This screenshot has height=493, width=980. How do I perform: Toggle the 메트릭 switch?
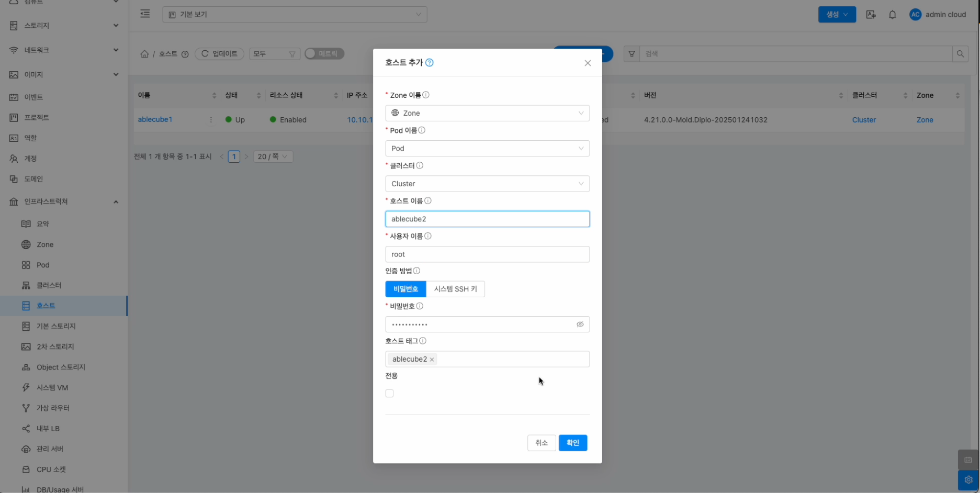324,54
